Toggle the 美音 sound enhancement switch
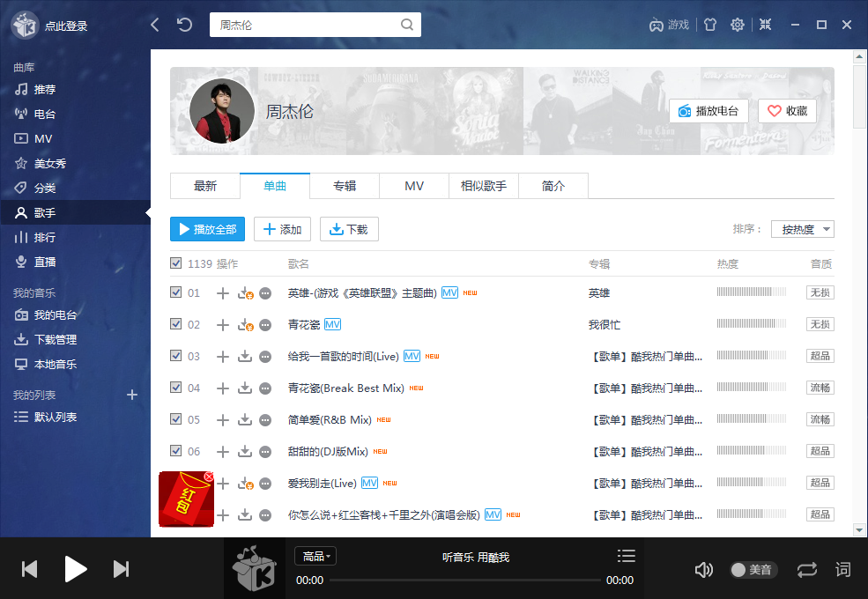This screenshot has width=868, height=599. click(x=753, y=570)
